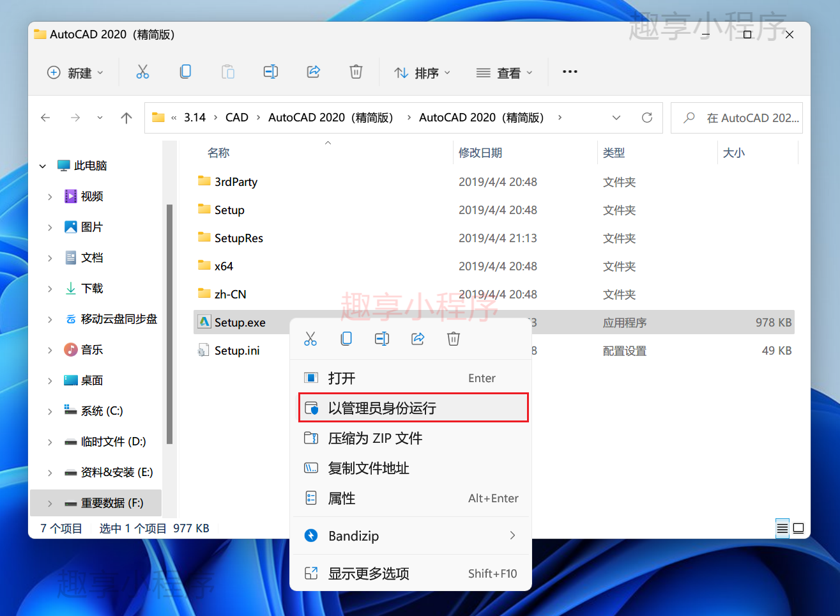Open the 新建 (New) dropdown

tap(75, 73)
